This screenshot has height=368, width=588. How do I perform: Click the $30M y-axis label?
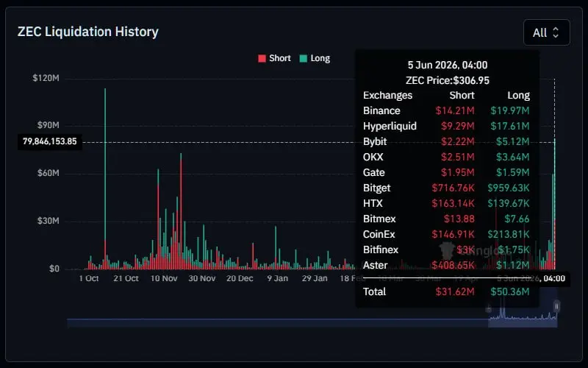point(48,220)
